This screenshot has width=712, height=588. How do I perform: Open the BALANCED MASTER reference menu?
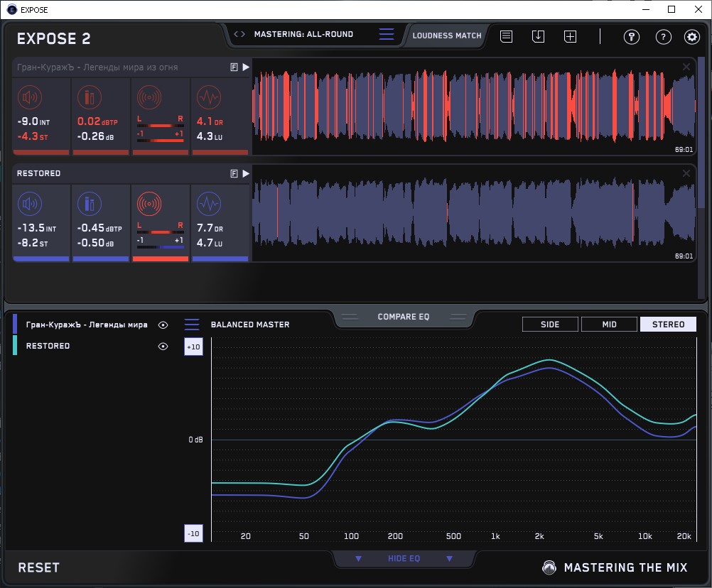coord(192,325)
